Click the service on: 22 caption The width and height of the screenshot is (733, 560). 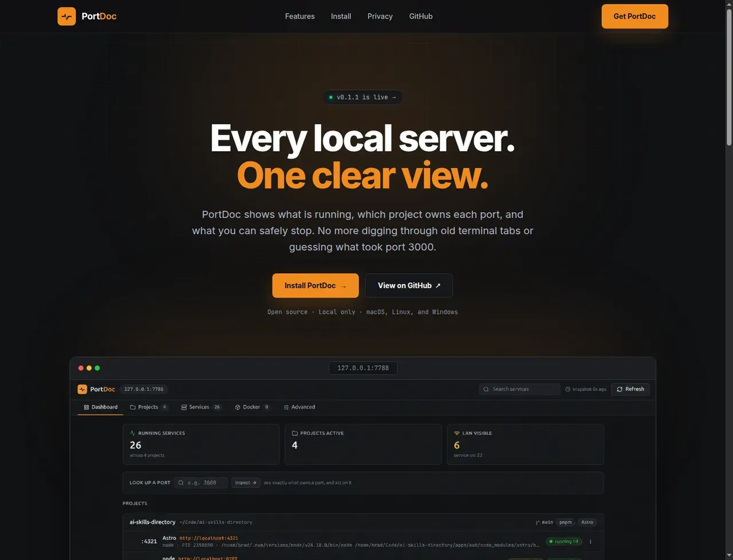pyautogui.click(x=468, y=456)
